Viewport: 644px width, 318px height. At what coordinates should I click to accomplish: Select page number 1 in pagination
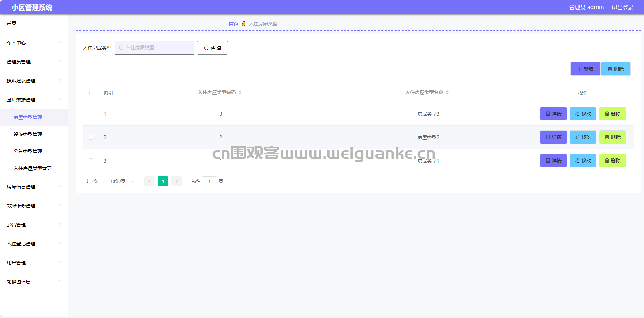pos(163,181)
